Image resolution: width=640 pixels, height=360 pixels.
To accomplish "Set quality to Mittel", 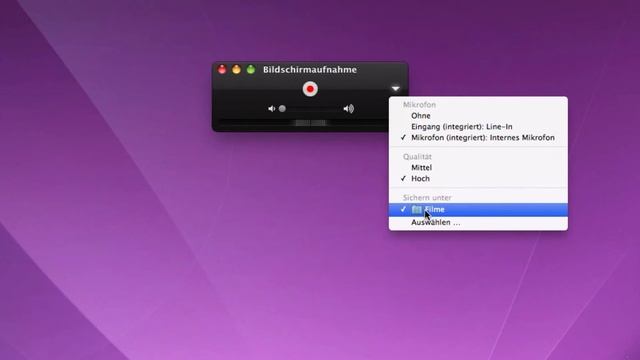I will [478, 167].
